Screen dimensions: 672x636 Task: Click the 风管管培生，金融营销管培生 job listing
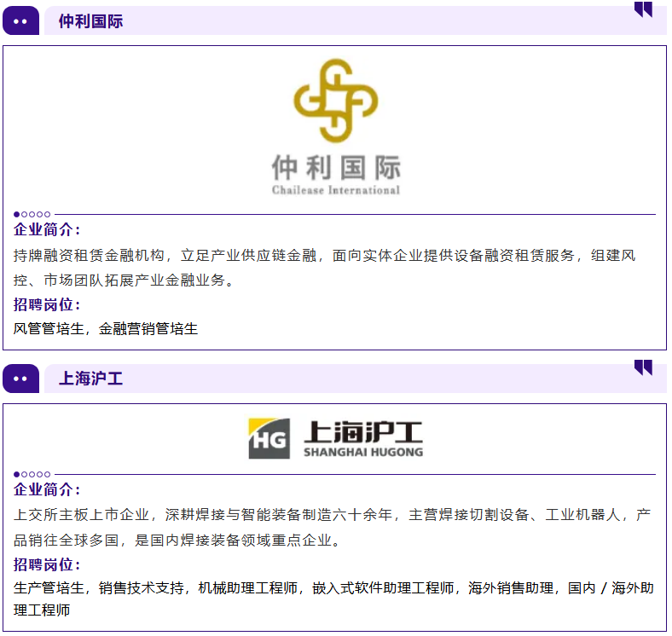pos(106,329)
